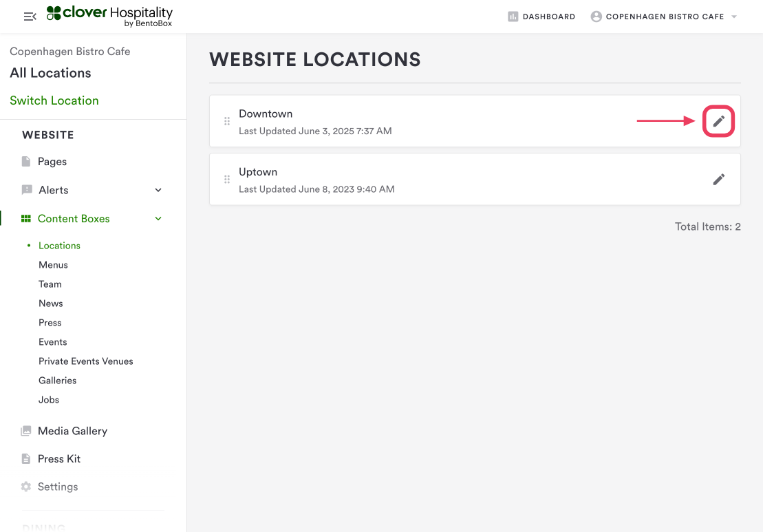Viewport: 763px width, 532px height.
Task: Open website Settings
Action: (x=57, y=487)
